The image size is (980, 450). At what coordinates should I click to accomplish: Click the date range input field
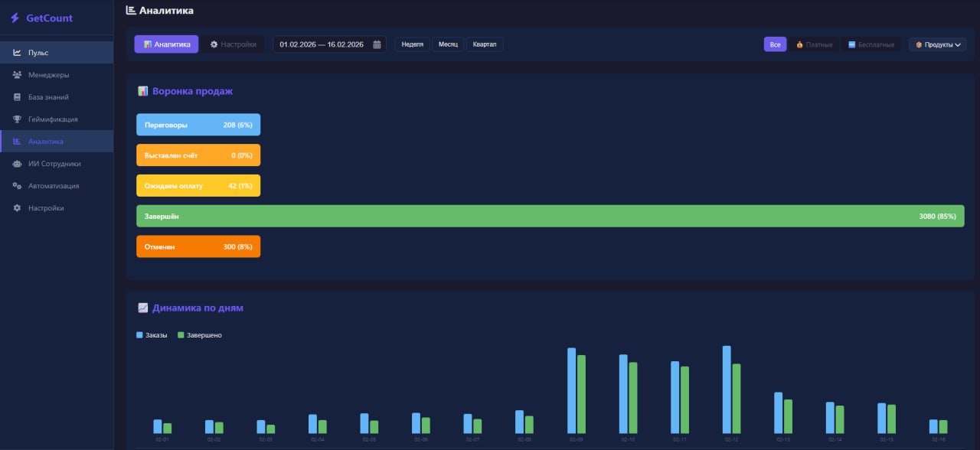click(322, 44)
